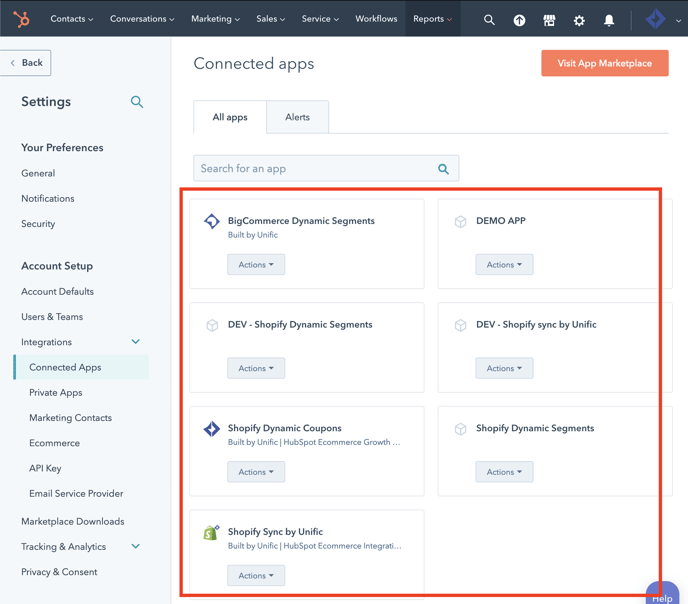
Task: Focus the Search for an app field
Action: 326,168
